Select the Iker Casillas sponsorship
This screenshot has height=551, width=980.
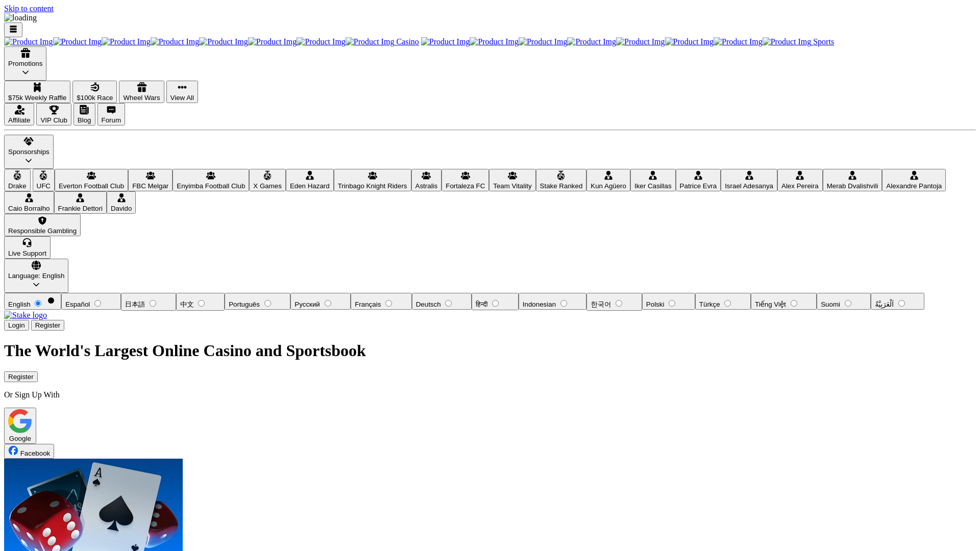click(653, 180)
